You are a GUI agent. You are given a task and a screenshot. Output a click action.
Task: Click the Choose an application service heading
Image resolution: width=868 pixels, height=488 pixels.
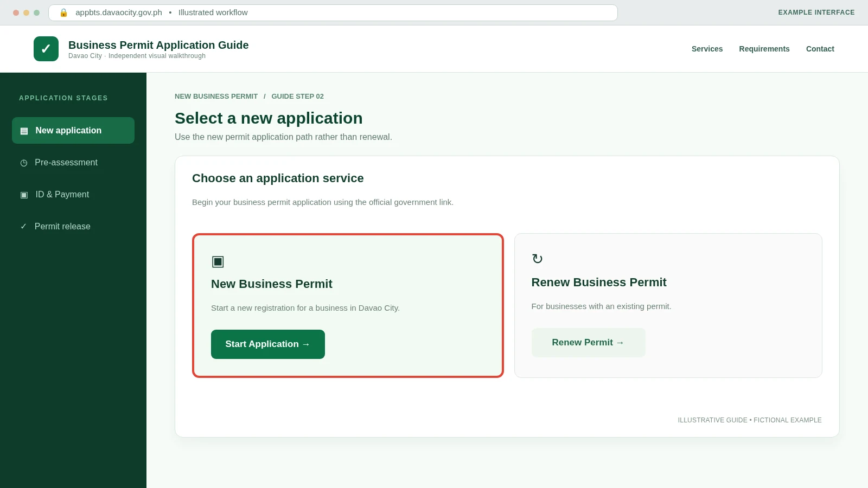278,178
